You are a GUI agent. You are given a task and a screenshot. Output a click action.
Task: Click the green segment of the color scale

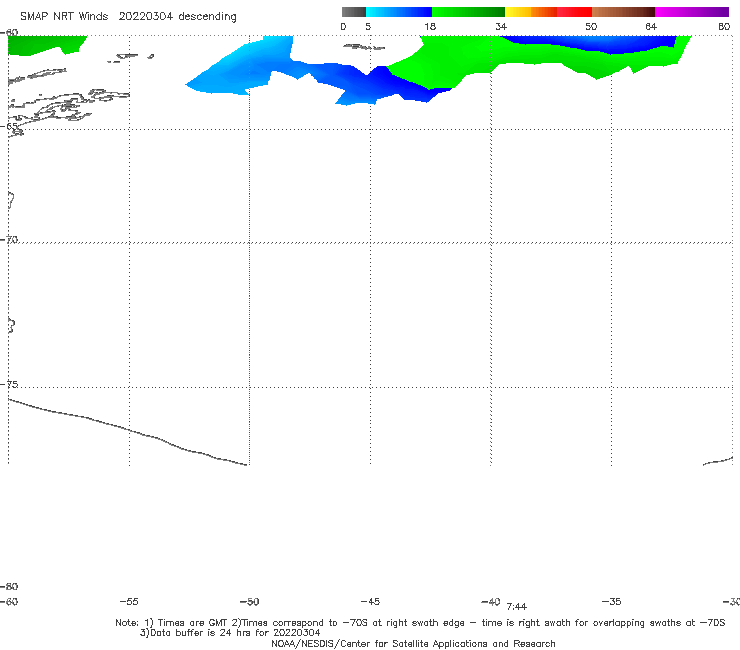(468, 12)
